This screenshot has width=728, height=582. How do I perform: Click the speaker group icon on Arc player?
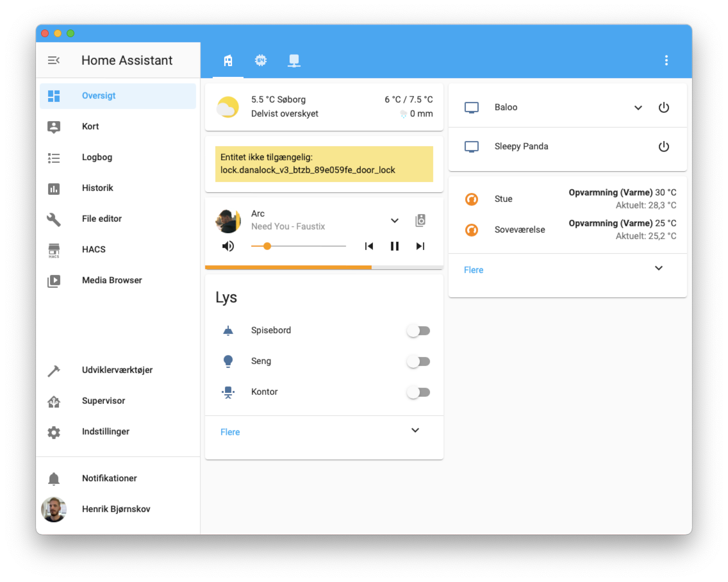click(420, 220)
